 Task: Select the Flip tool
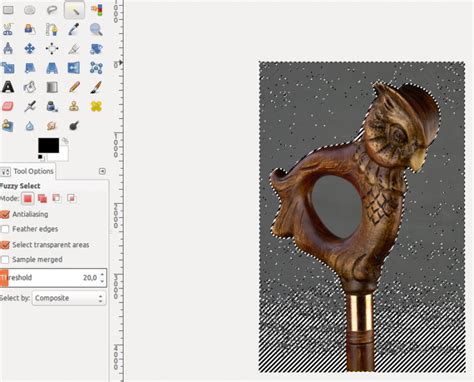coord(74,68)
